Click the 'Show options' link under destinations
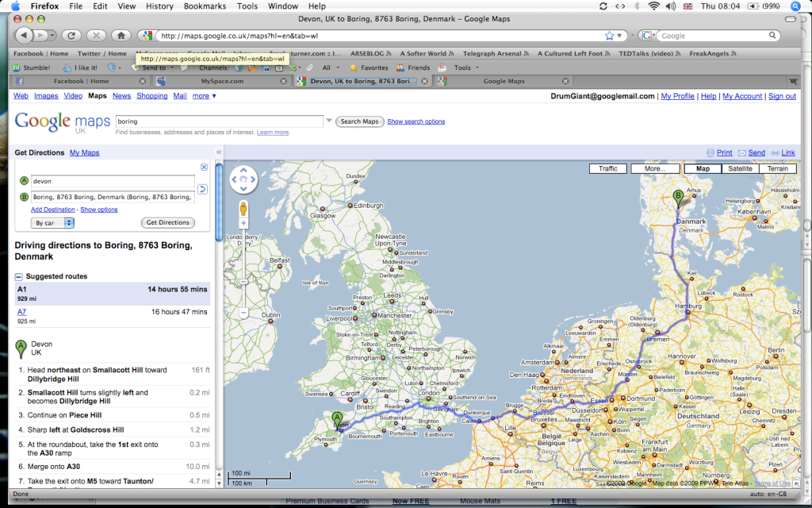Image resolution: width=812 pixels, height=508 pixels. tap(99, 210)
